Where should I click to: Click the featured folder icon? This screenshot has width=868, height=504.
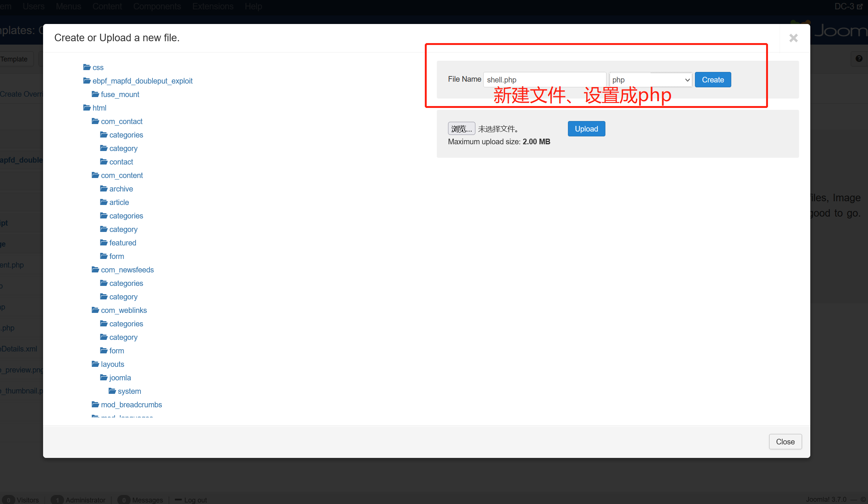pyautogui.click(x=104, y=243)
